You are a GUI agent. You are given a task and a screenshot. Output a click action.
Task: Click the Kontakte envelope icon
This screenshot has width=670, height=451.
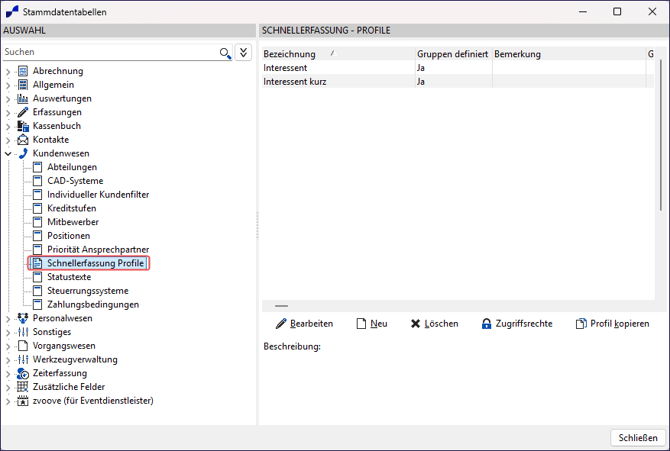pyautogui.click(x=23, y=140)
